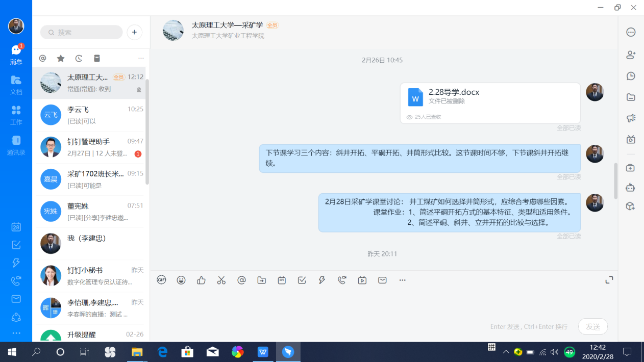The image size is (644, 362).
Task: Switch to 文档 documents tab
Action: (16, 85)
